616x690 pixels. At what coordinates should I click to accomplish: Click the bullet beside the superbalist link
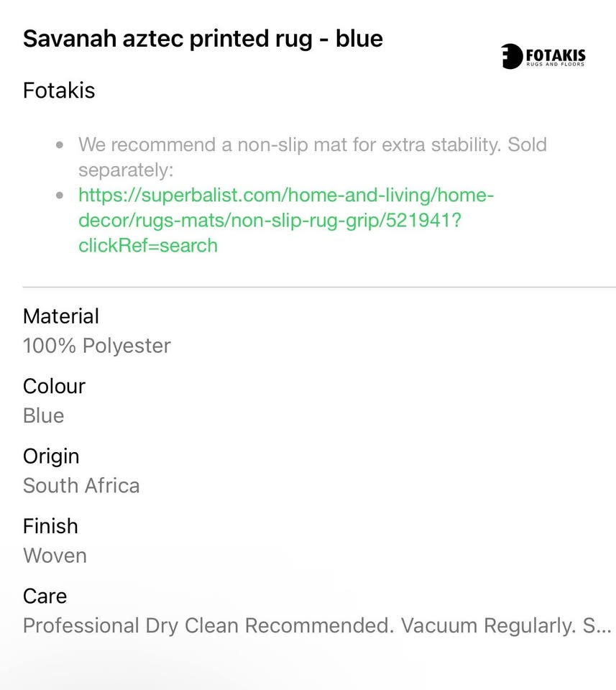click(x=60, y=195)
